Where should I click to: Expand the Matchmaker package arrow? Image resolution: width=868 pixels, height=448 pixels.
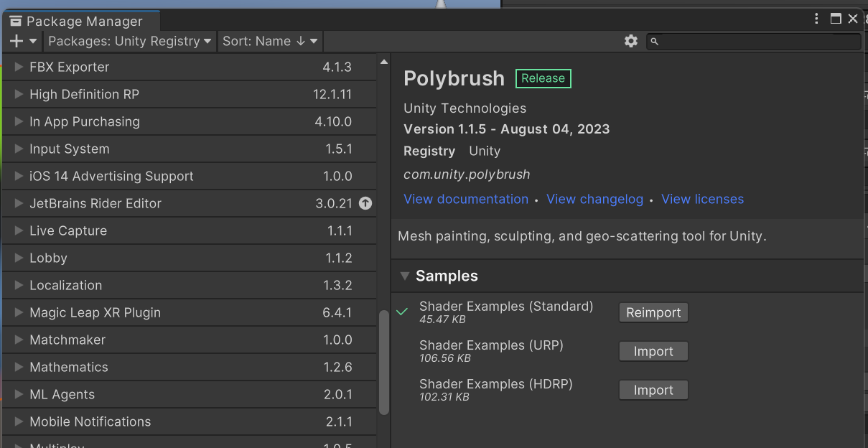[19, 340]
